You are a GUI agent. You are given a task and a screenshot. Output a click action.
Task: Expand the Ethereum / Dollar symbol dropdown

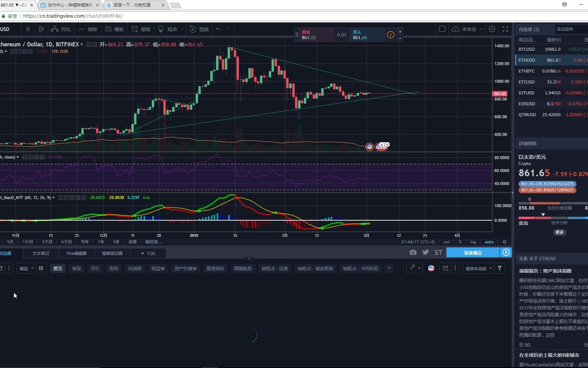click(x=82, y=45)
